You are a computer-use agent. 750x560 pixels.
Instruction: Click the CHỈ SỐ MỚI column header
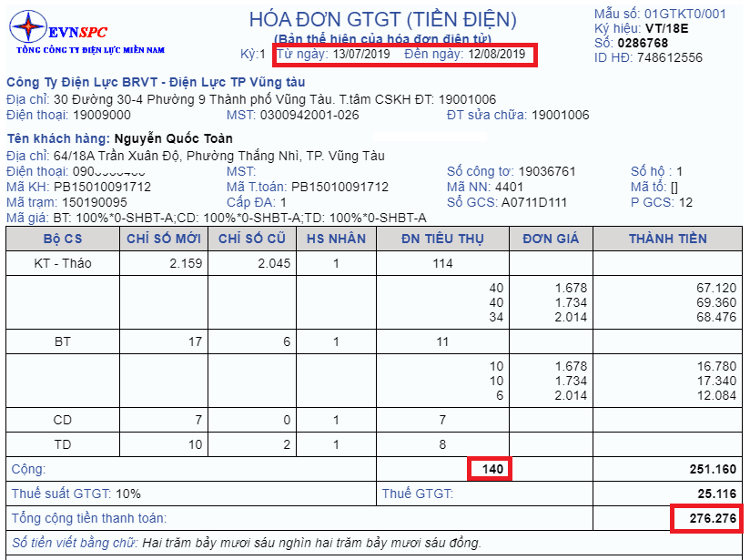[x=164, y=239]
